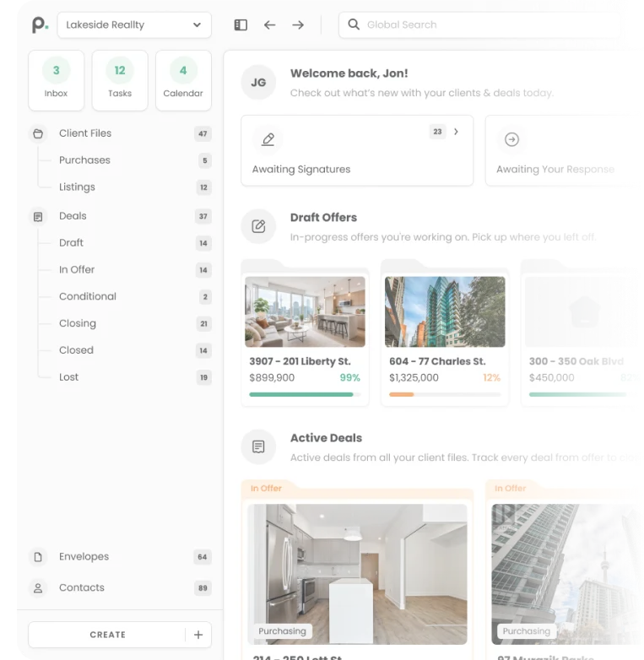Click the 3907 - 201 Liberty St. progress bar
The image size is (644, 660).
coord(305,394)
